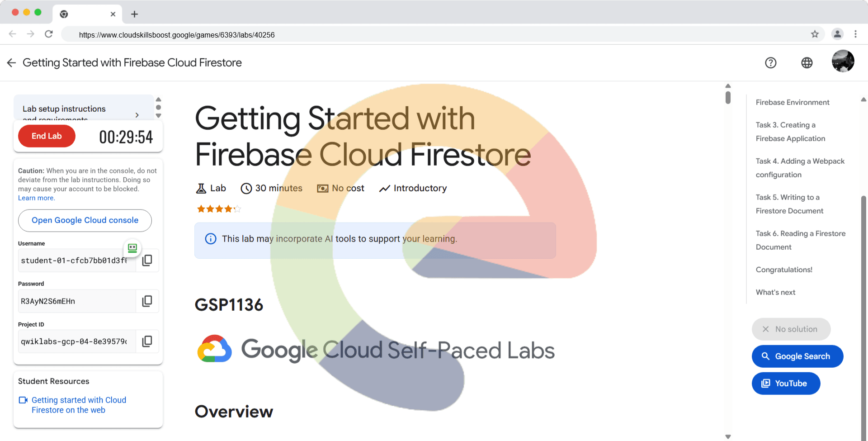Open the help question mark icon

770,63
